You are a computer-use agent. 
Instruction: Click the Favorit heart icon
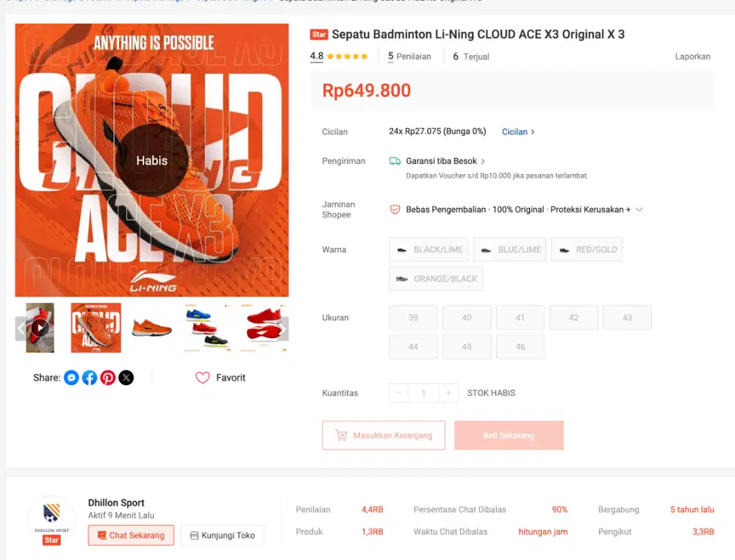[203, 378]
